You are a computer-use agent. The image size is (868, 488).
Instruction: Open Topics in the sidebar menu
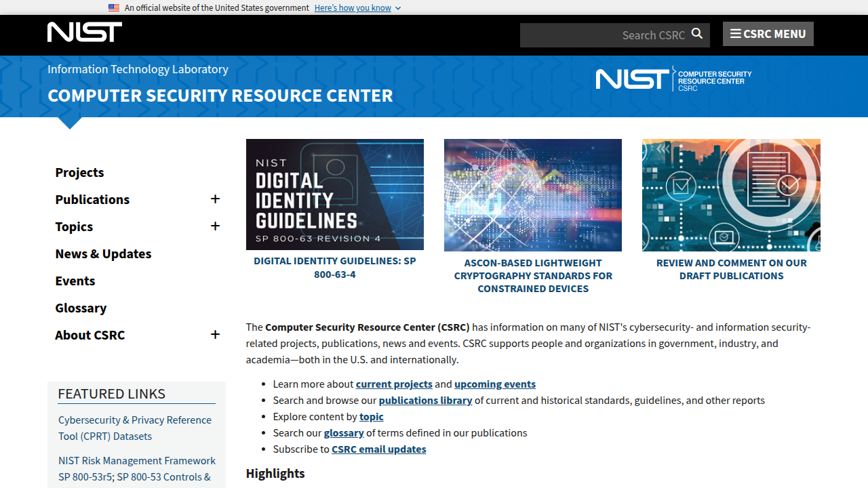(74, 226)
